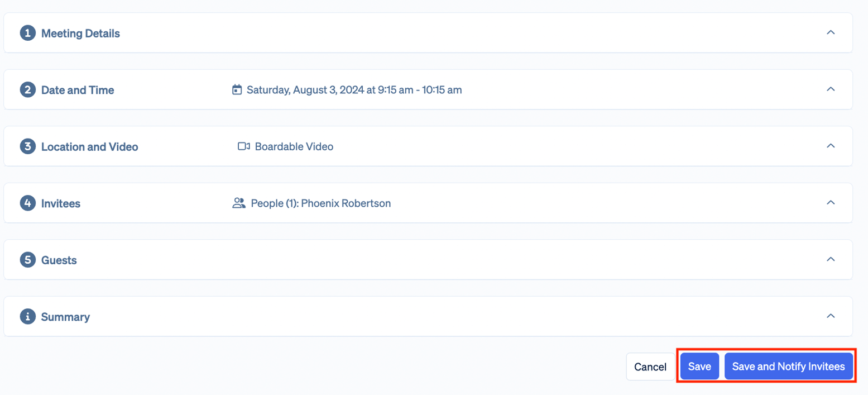Click the Phoenix Robertson invitee summary text

point(321,203)
